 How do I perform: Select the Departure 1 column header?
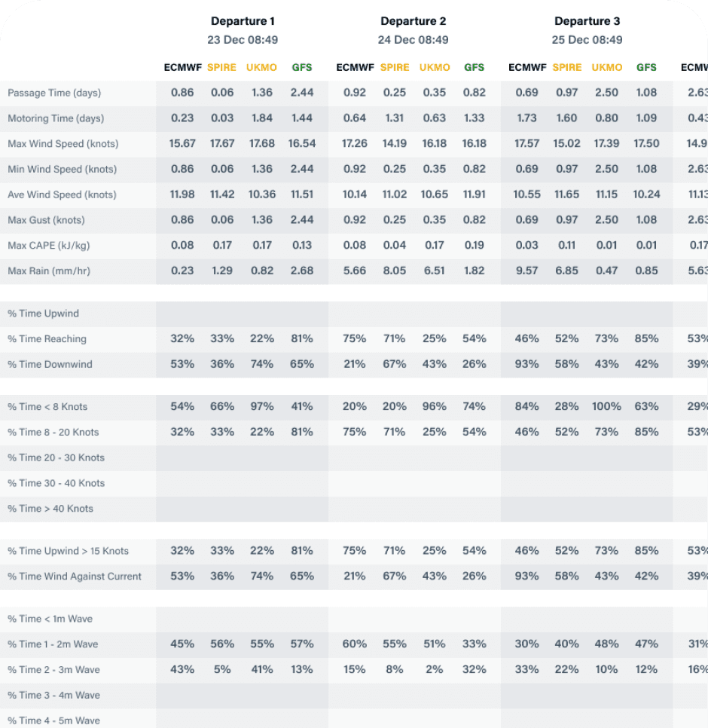click(x=242, y=21)
